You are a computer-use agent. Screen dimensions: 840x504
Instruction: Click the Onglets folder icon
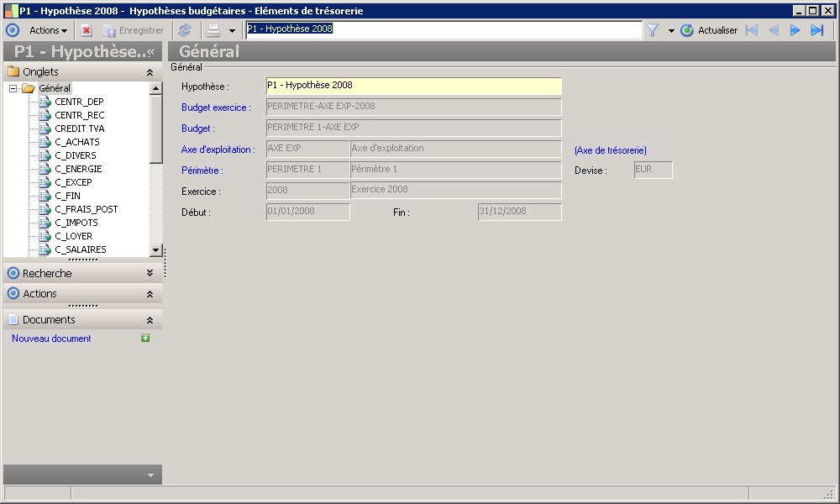(13, 71)
